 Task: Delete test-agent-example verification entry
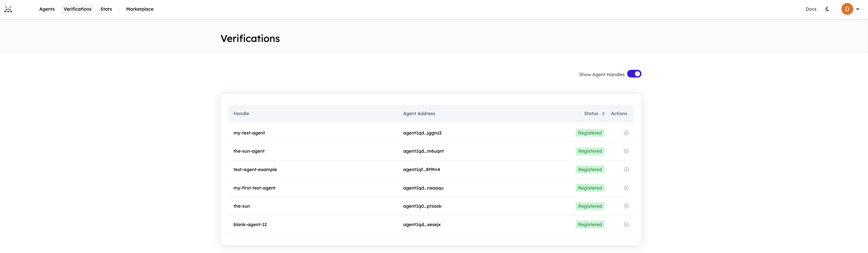[626, 170]
